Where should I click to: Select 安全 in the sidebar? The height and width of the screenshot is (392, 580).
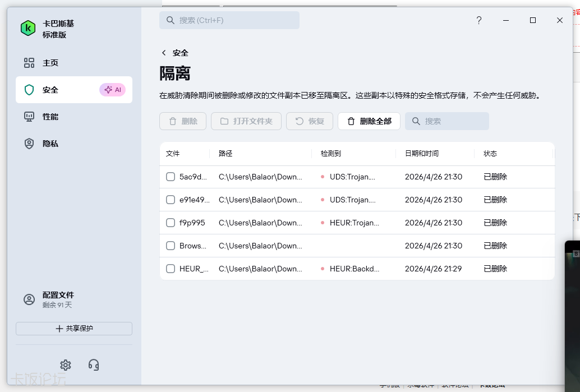(74, 90)
